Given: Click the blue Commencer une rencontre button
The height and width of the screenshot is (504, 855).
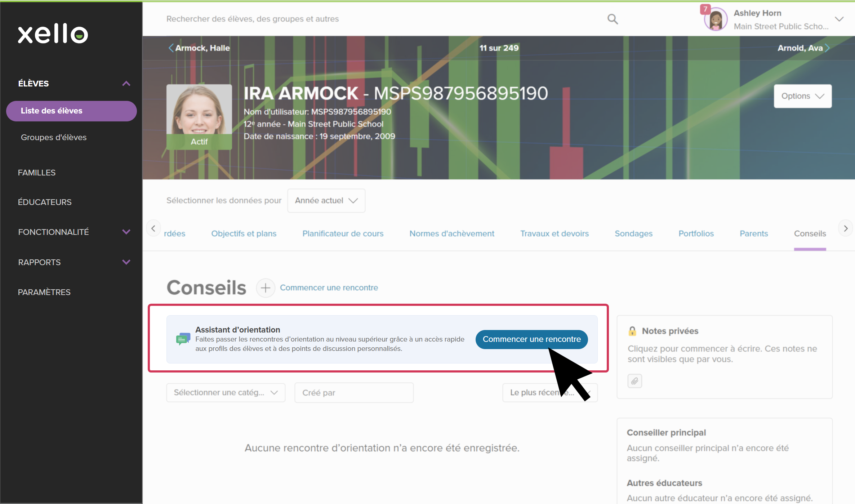Looking at the screenshot, I should point(531,339).
